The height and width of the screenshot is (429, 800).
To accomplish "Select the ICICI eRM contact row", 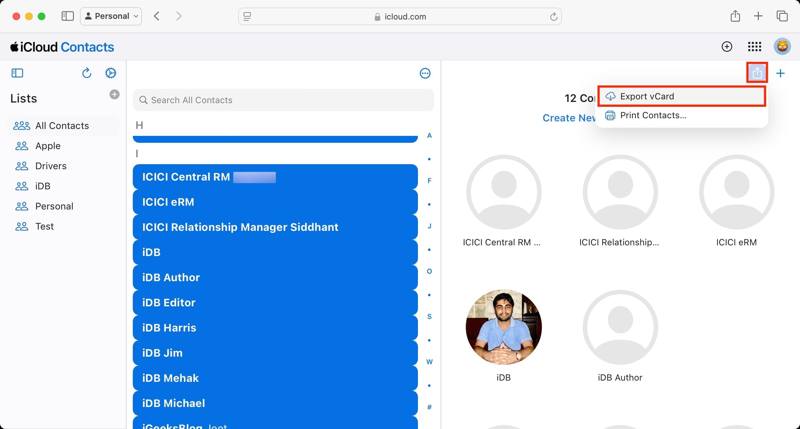I will pos(276,202).
